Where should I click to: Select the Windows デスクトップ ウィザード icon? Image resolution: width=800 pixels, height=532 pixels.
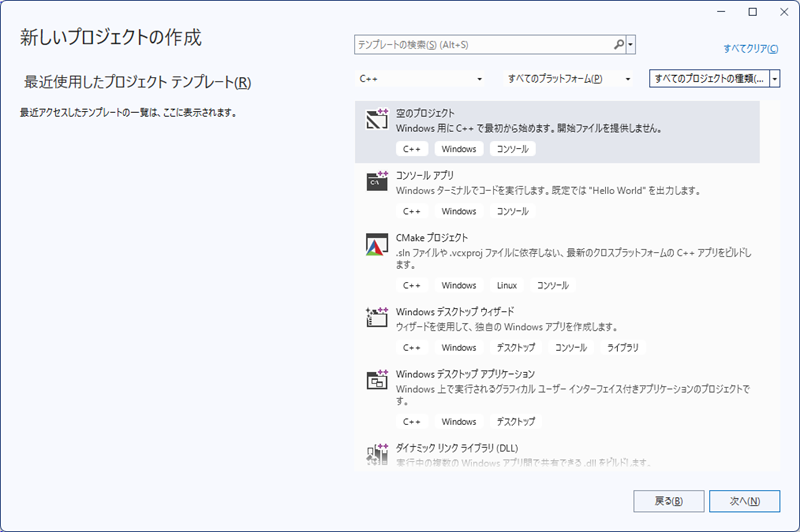pos(377,317)
